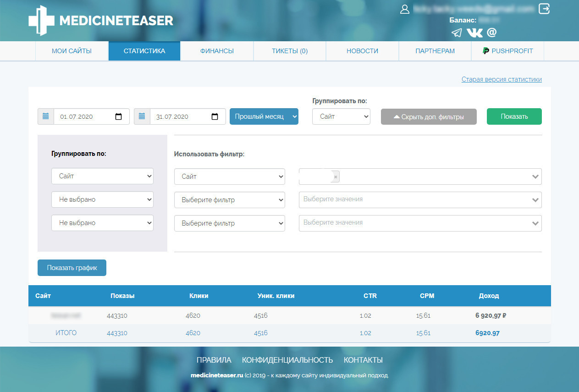Click the PushProfit logo icon

coord(486,51)
